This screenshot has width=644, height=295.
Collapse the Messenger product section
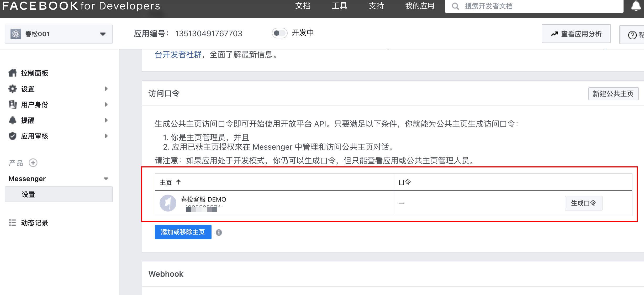click(x=106, y=179)
